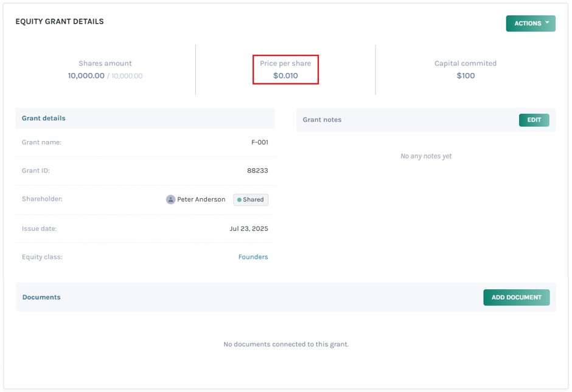
Task: Click the Grant name: field label
Action: [x=41, y=142]
